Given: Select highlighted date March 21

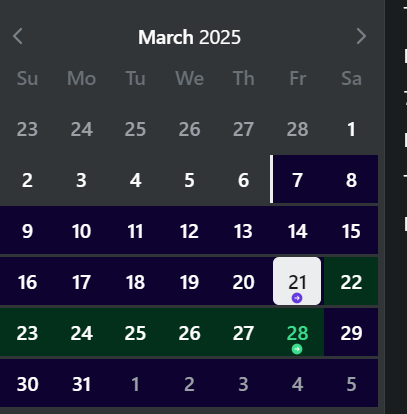Looking at the screenshot, I should pyautogui.click(x=297, y=281).
